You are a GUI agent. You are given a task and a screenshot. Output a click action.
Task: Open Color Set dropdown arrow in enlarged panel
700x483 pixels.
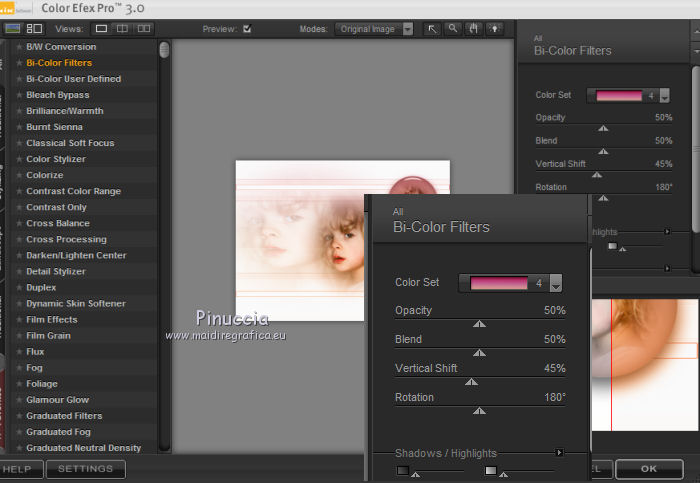(x=556, y=283)
